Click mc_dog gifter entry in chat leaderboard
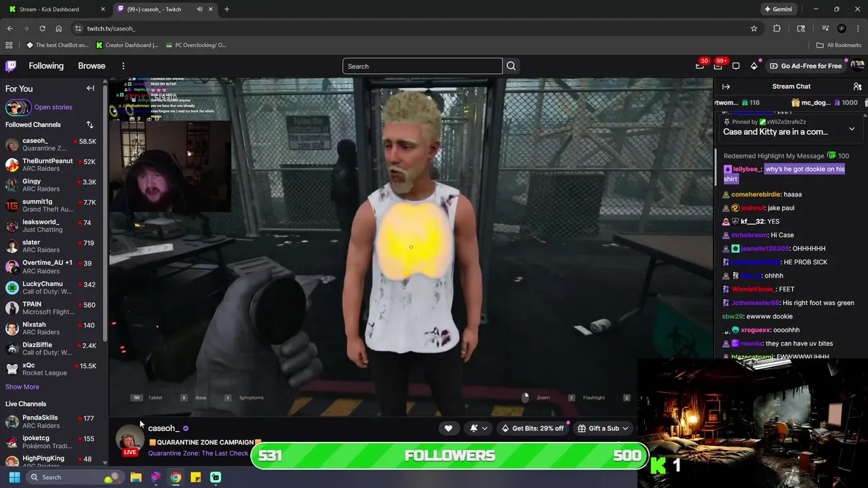868x488 pixels. 825,102
